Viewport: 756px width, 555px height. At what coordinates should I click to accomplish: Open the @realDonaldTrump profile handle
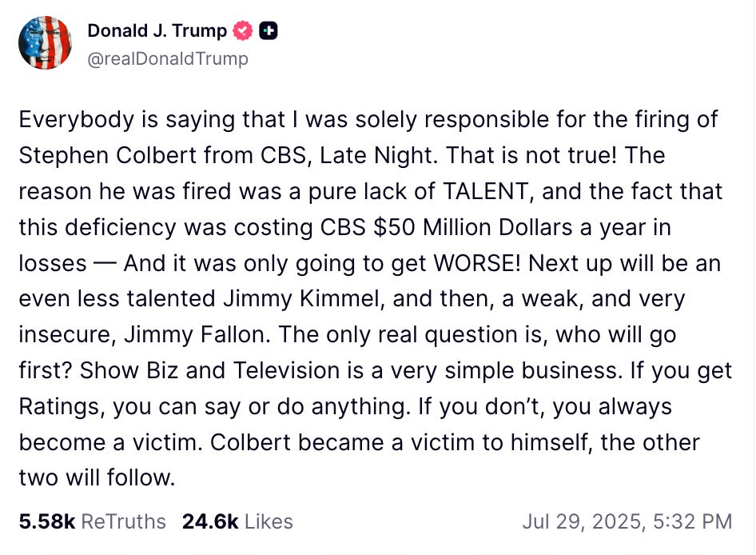point(168,58)
